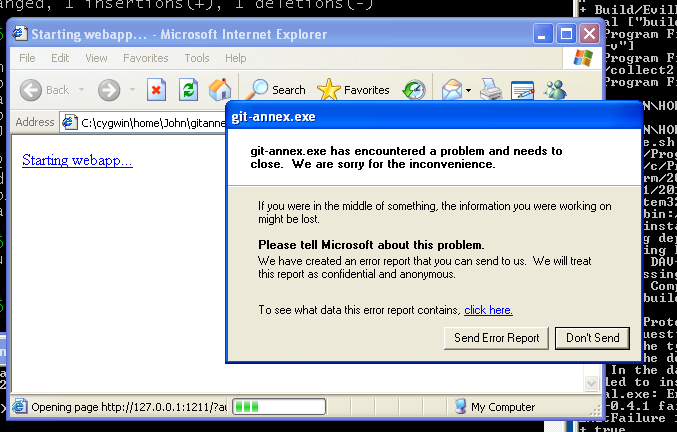
Task: Open 'click here' error report data link
Action: (488, 310)
